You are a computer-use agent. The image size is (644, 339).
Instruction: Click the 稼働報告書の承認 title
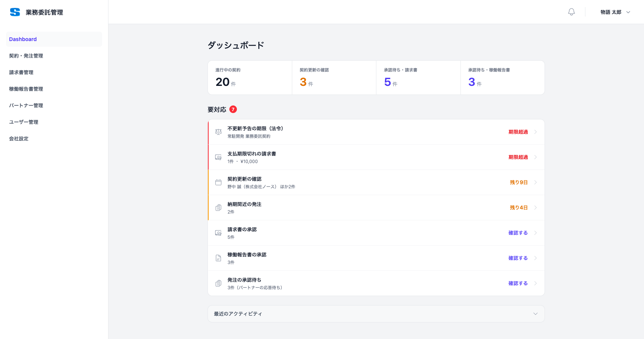pyautogui.click(x=247, y=255)
